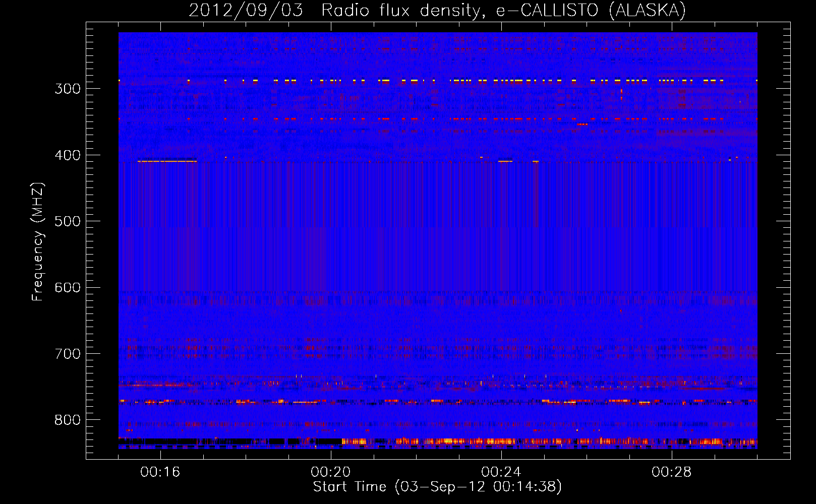816x504 pixels.
Task: Click the 'Frequency (MHZ)' axis label
Action: pyautogui.click(x=38, y=242)
